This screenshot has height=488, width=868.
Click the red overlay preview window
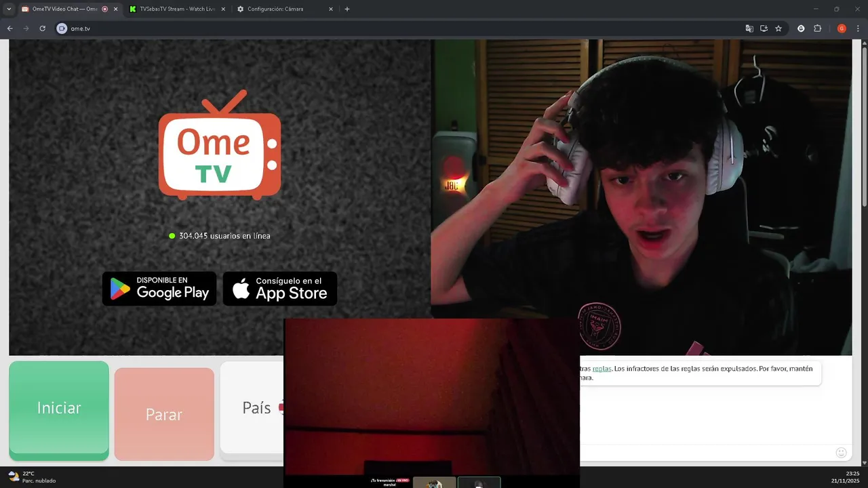click(431, 396)
